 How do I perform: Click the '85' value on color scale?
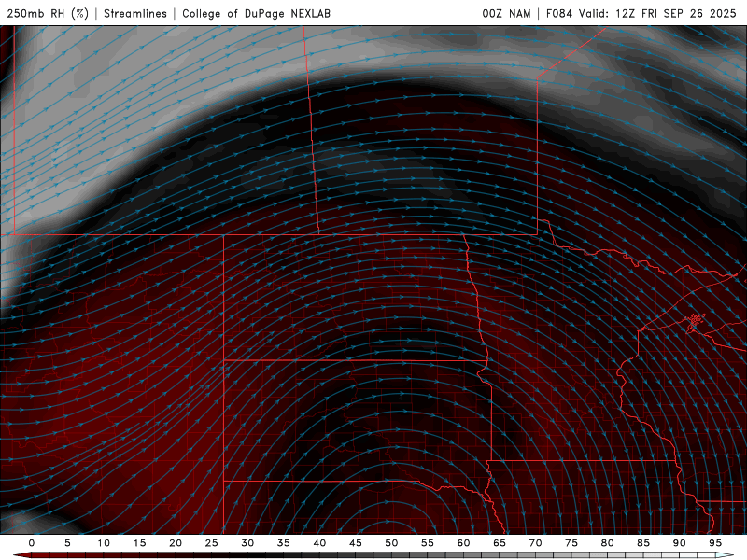click(x=643, y=543)
